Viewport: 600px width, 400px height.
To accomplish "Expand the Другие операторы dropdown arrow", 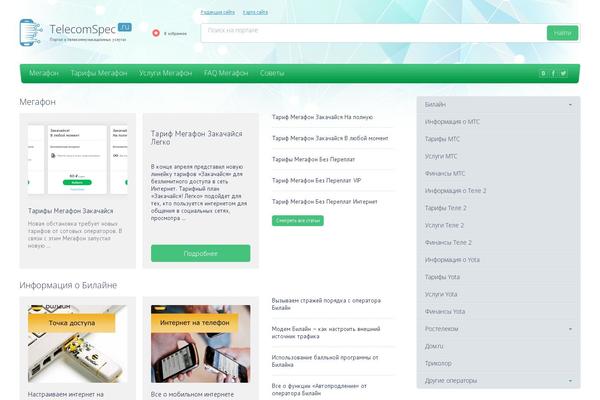I will click(570, 380).
